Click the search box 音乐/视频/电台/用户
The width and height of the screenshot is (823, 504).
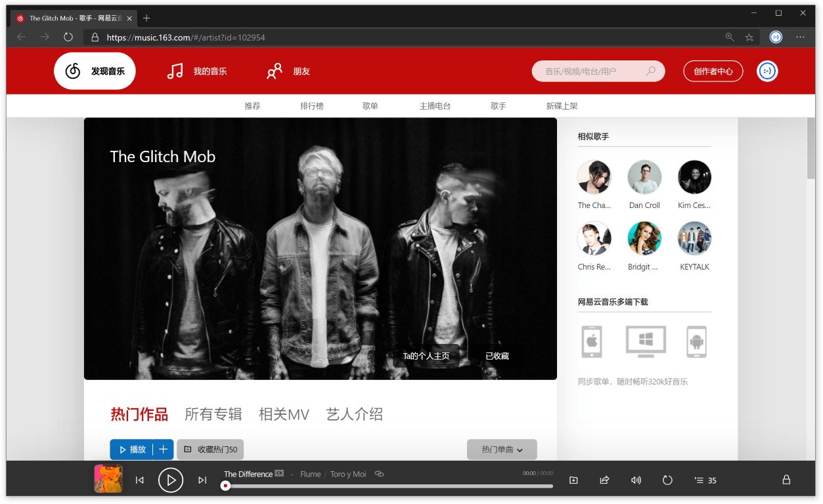(598, 71)
